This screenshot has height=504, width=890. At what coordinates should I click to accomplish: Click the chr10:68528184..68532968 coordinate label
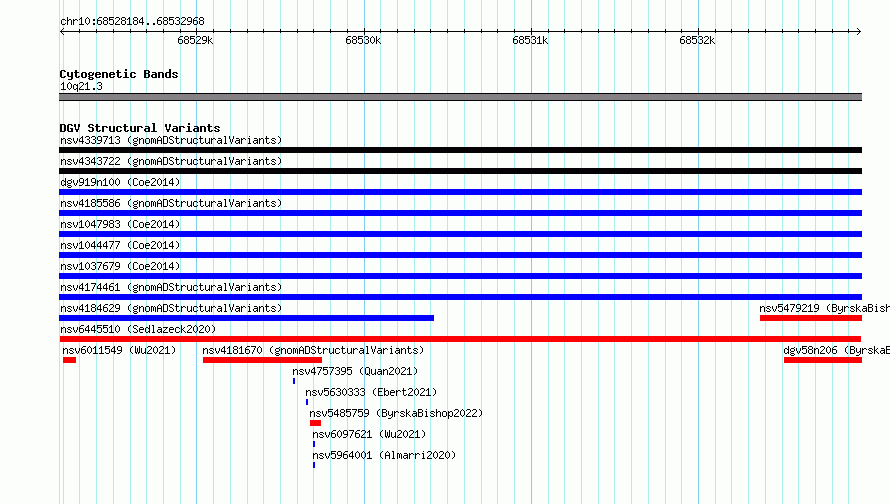point(132,21)
